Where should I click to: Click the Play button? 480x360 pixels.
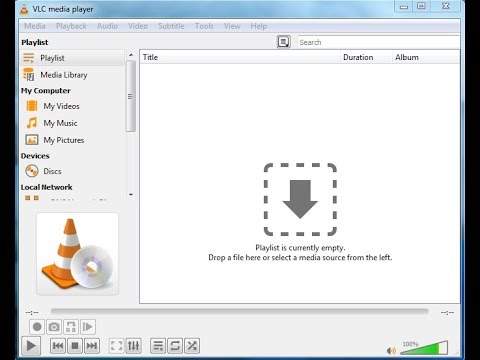click(x=31, y=346)
